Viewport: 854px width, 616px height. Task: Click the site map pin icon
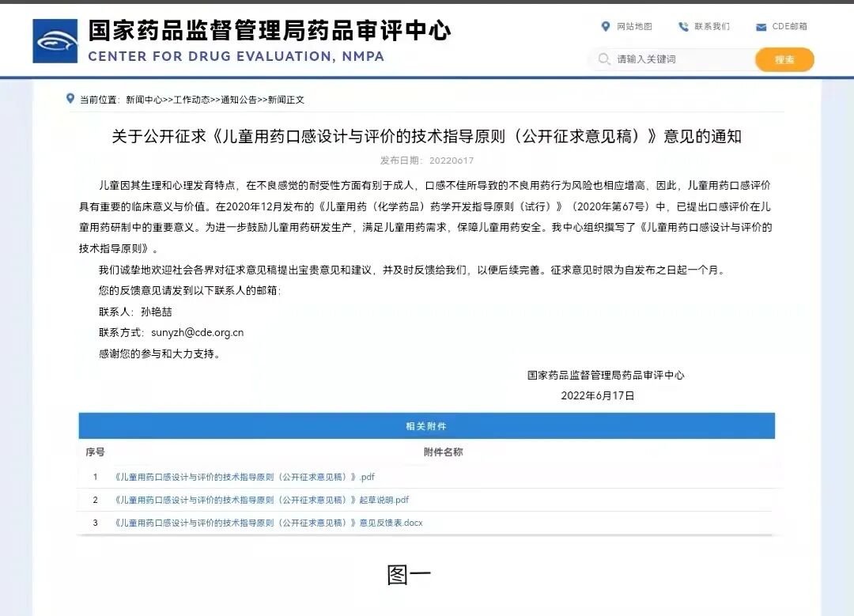coord(605,26)
